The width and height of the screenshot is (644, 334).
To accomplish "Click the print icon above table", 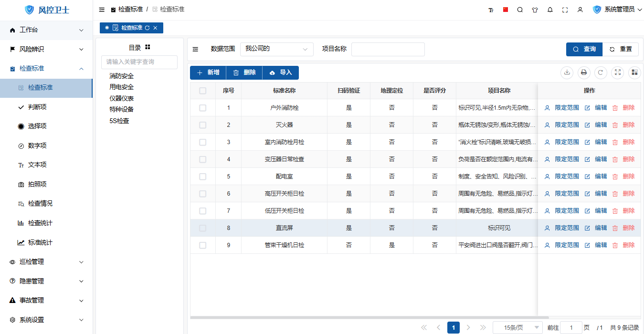I will 583,73.
